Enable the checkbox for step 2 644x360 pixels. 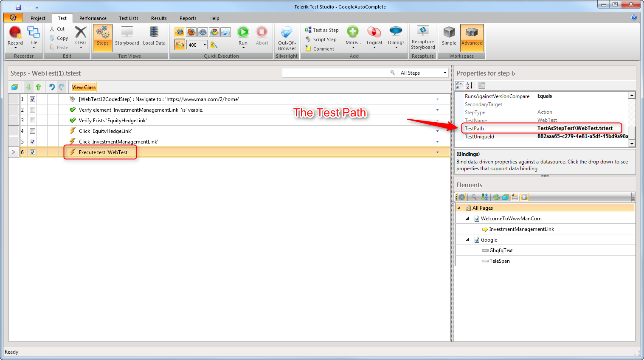coord(32,110)
